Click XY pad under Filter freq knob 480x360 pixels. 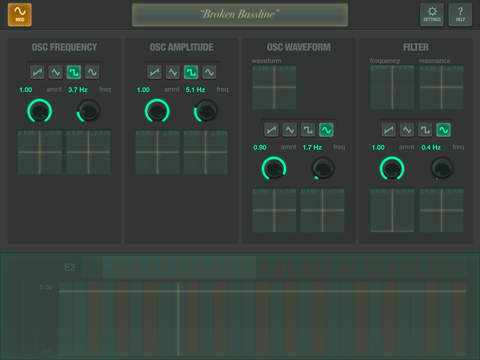pyautogui.click(x=442, y=210)
